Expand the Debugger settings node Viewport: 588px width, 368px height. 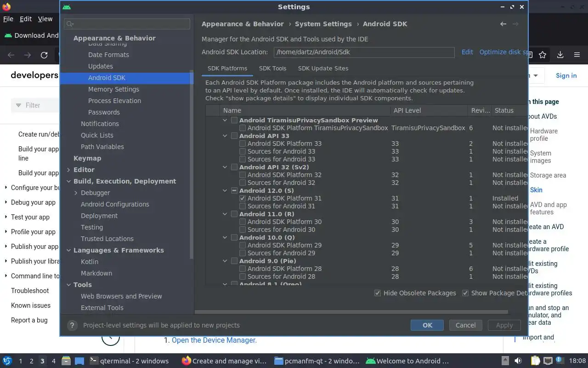point(76,193)
